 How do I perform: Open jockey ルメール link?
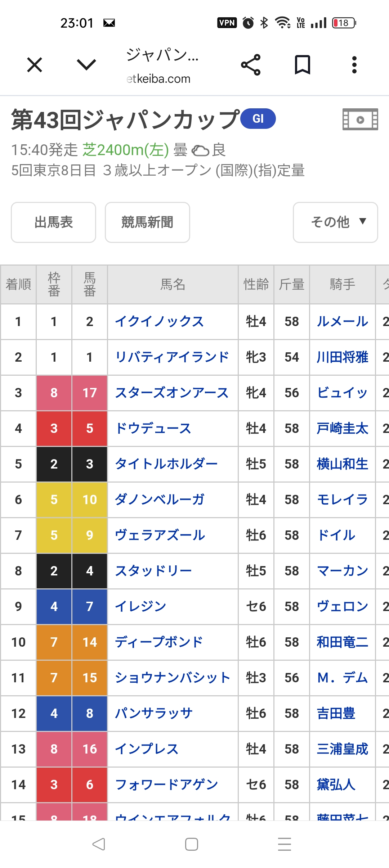point(342,321)
